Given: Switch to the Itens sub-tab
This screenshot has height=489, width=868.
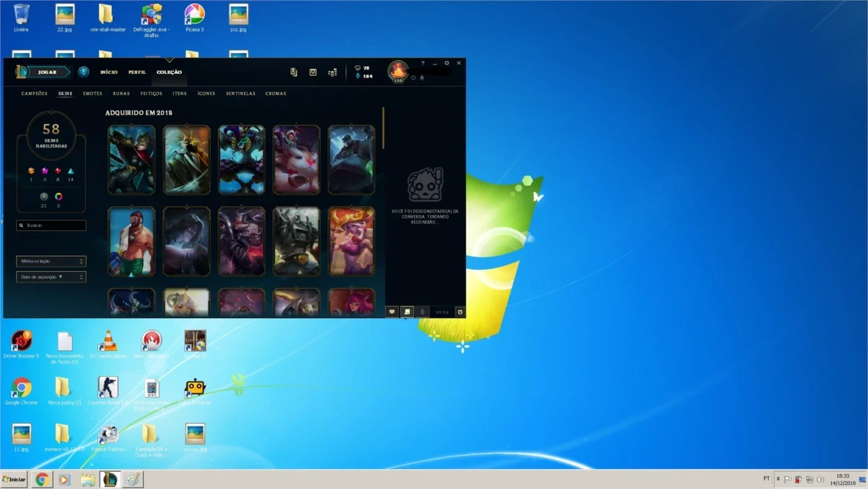Looking at the screenshot, I should [x=179, y=94].
